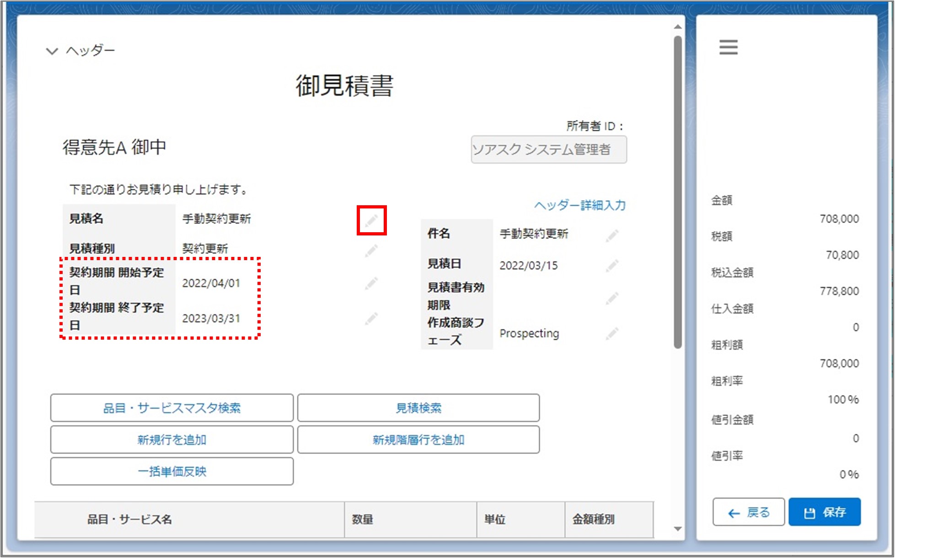927x560 pixels.
Task: Click the date 2023/03/31
Action: coord(211,319)
